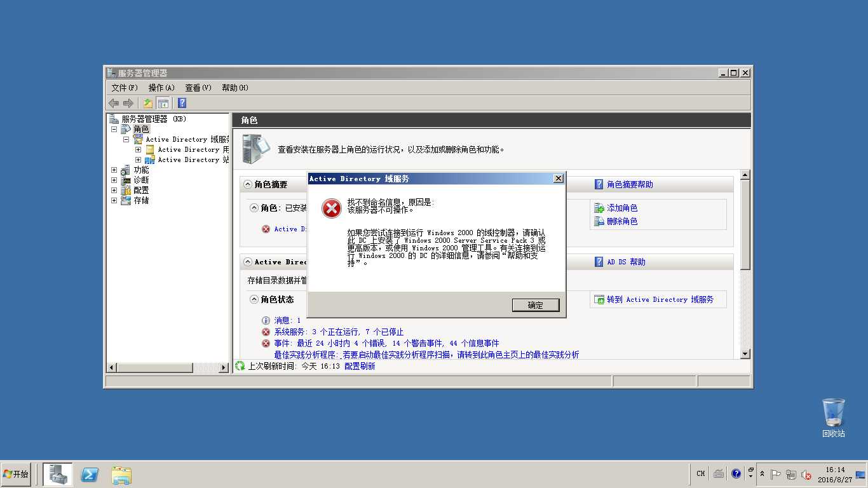This screenshot has height=488, width=868.
Task: Select the 配置 tree node
Action: pyautogui.click(x=141, y=190)
